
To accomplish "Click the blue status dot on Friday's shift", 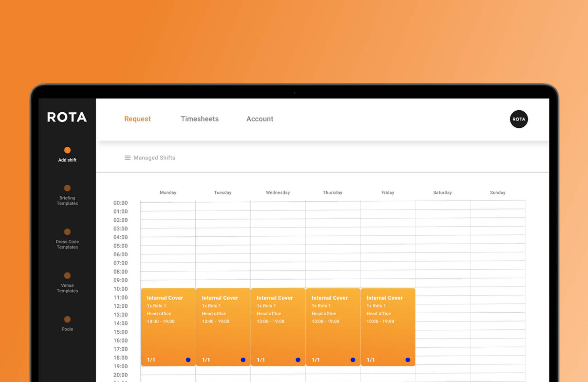I will [x=408, y=360].
